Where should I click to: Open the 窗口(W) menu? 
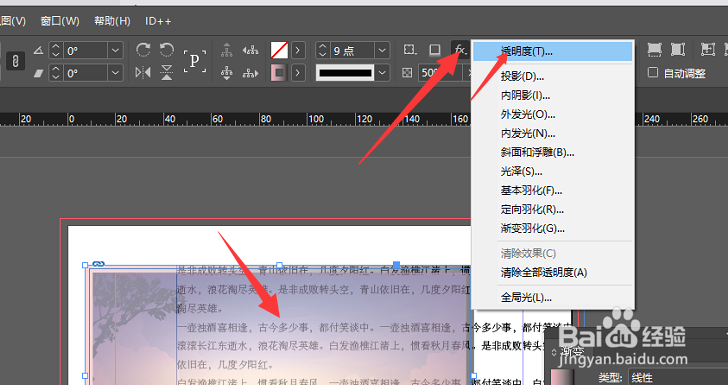[60, 21]
